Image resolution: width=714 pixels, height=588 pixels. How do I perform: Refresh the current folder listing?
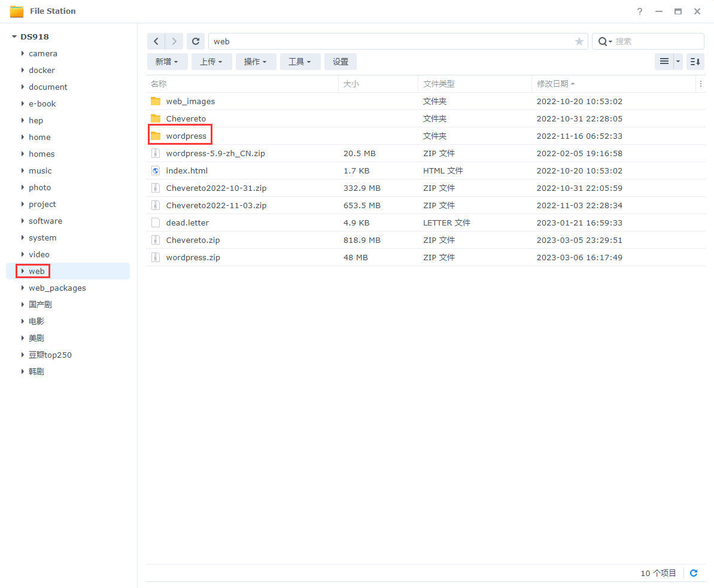click(x=196, y=41)
